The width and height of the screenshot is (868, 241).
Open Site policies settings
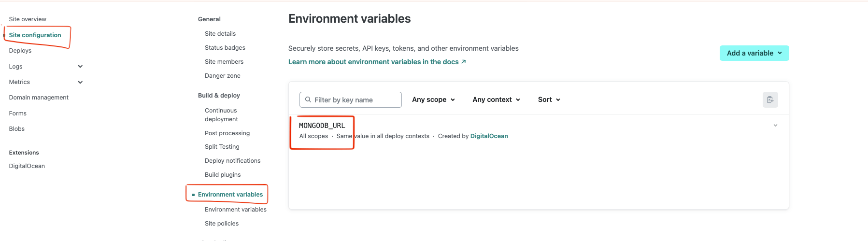[x=222, y=224]
